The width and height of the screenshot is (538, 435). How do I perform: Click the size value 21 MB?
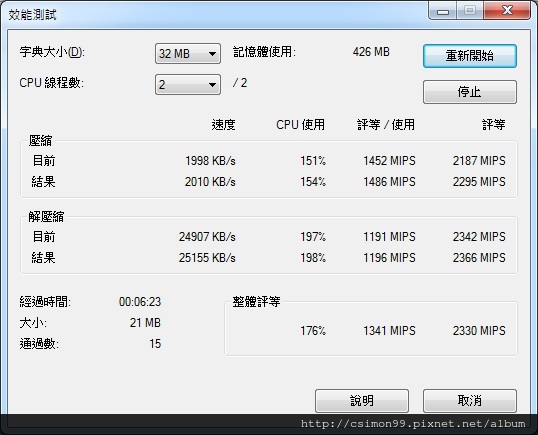click(x=145, y=323)
